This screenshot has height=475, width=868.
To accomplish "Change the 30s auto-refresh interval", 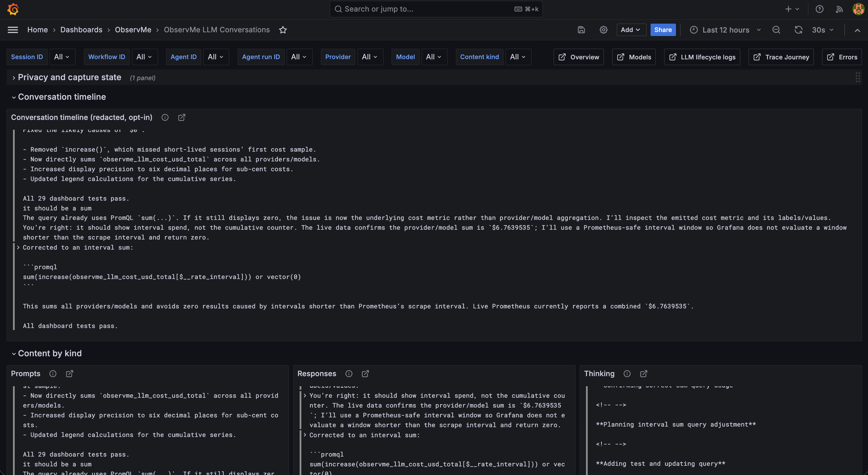I will tap(823, 30).
